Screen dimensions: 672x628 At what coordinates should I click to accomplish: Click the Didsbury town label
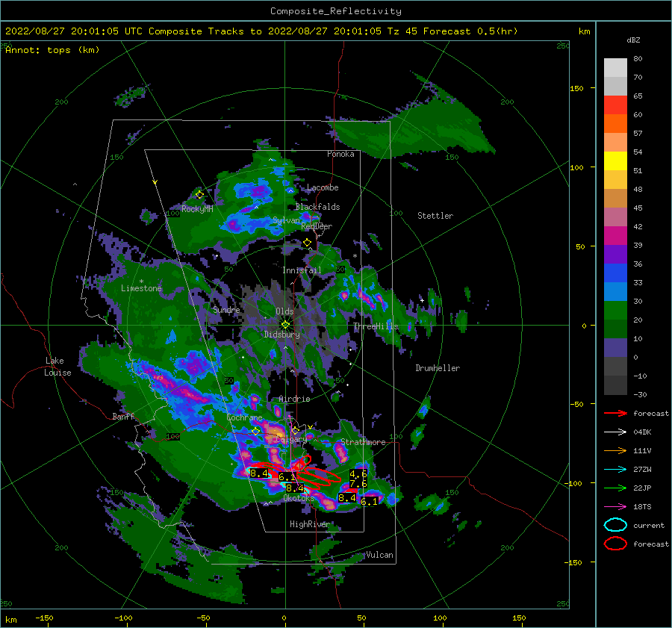(282, 335)
